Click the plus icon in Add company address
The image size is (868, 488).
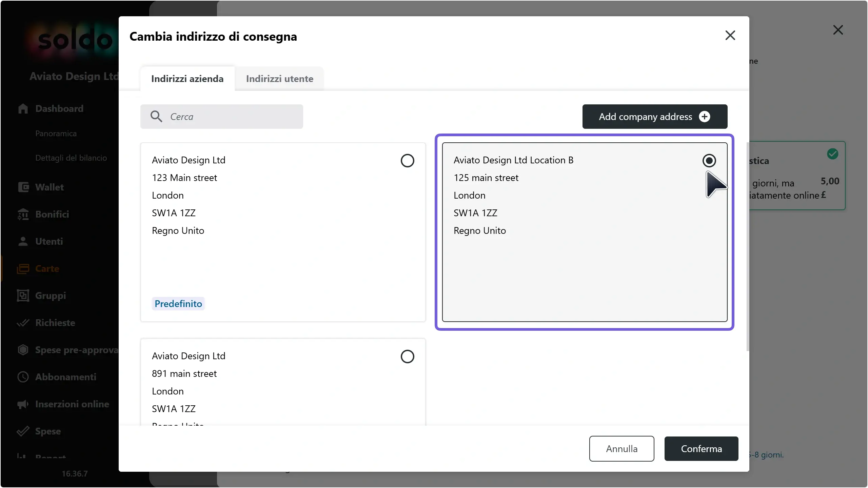coord(705,117)
